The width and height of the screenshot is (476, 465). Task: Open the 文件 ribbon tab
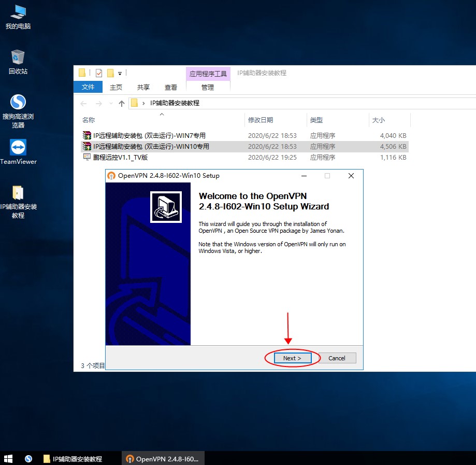click(88, 87)
